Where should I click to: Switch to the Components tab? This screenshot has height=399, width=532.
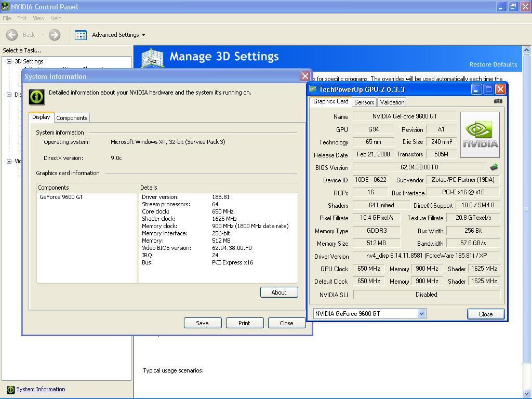pos(72,118)
